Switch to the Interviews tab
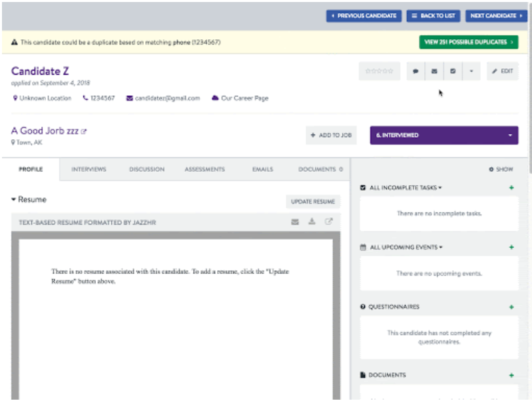Viewport: 532px width, 401px height. click(x=89, y=169)
